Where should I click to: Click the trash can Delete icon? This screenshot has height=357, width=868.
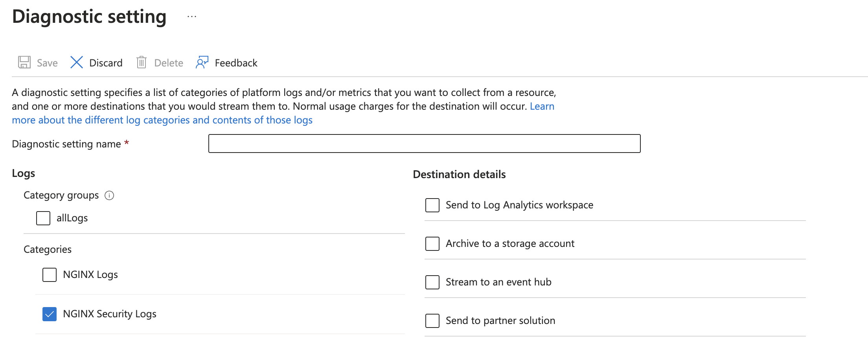142,62
